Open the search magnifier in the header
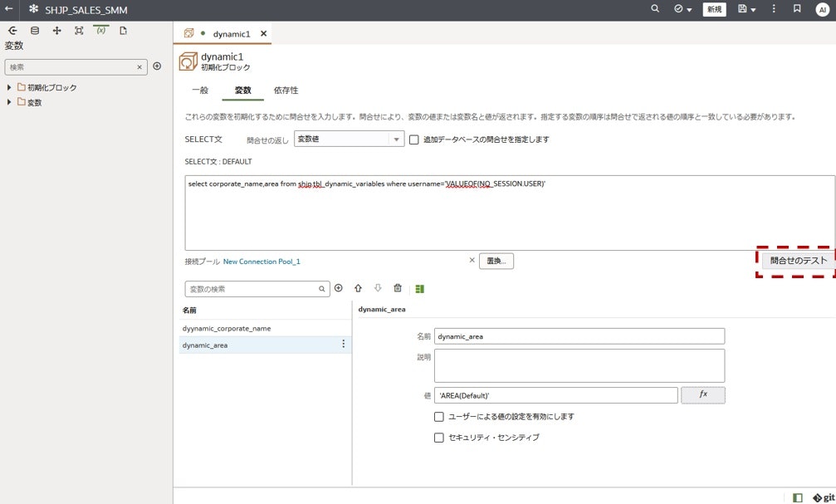Screen dimensions: 836x504 pos(655,8)
